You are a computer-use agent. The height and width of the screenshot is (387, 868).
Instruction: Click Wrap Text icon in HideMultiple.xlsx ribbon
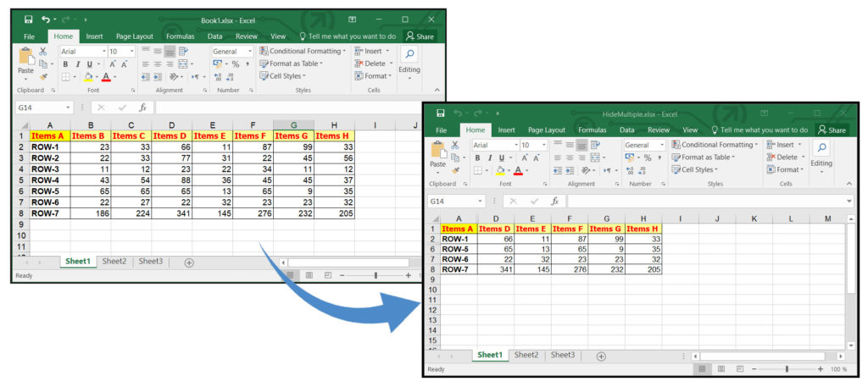coord(596,145)
